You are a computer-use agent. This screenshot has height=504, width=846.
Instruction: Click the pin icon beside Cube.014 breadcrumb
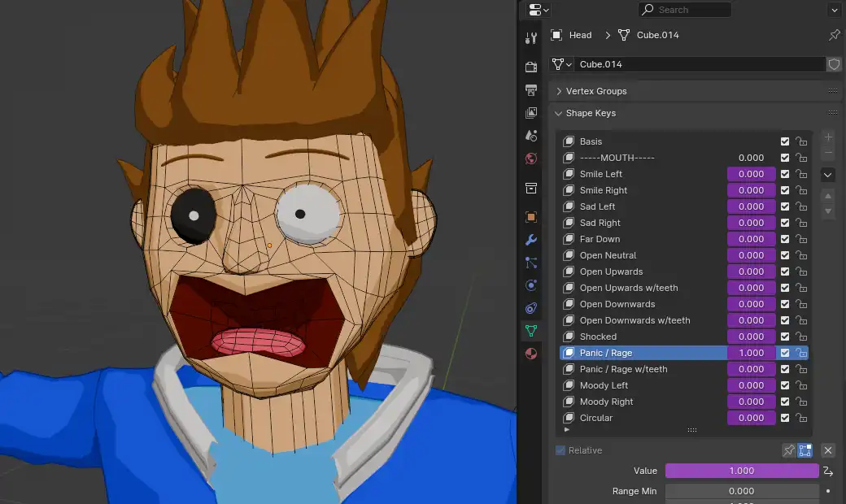pyautogui.click(x=834, y=35)
